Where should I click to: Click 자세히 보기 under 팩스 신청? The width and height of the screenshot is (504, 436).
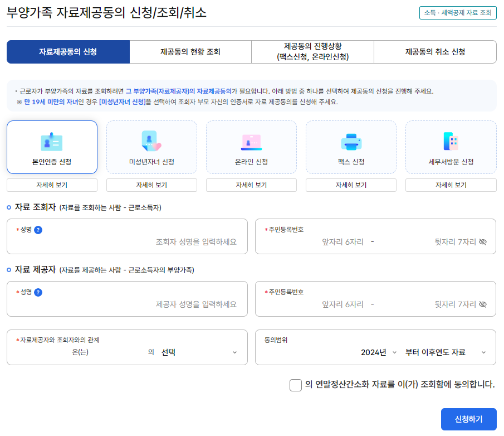(x=351, y=184)
